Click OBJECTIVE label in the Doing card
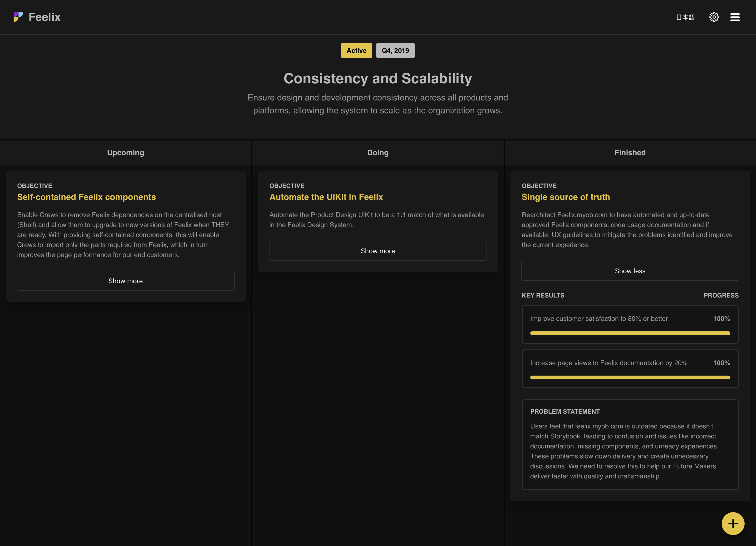Viewport: 756px width, 546px height. [287, 186]
